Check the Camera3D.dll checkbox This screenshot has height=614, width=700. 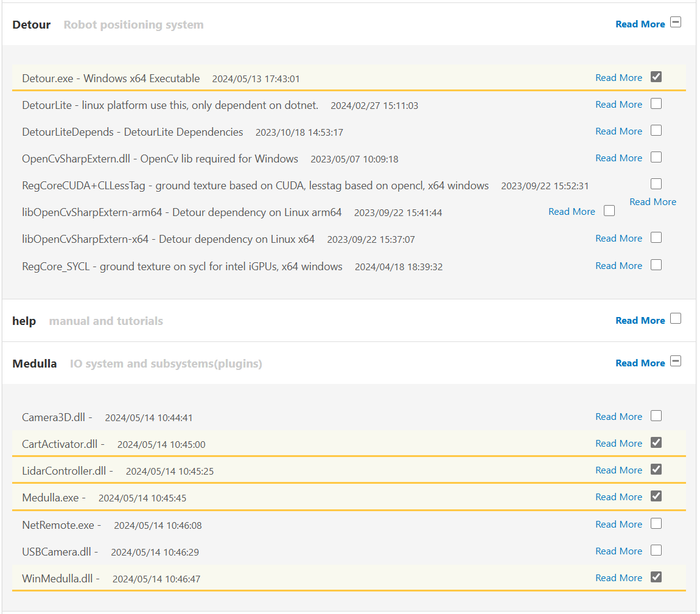pyautogui.click(x=656, y=416)
